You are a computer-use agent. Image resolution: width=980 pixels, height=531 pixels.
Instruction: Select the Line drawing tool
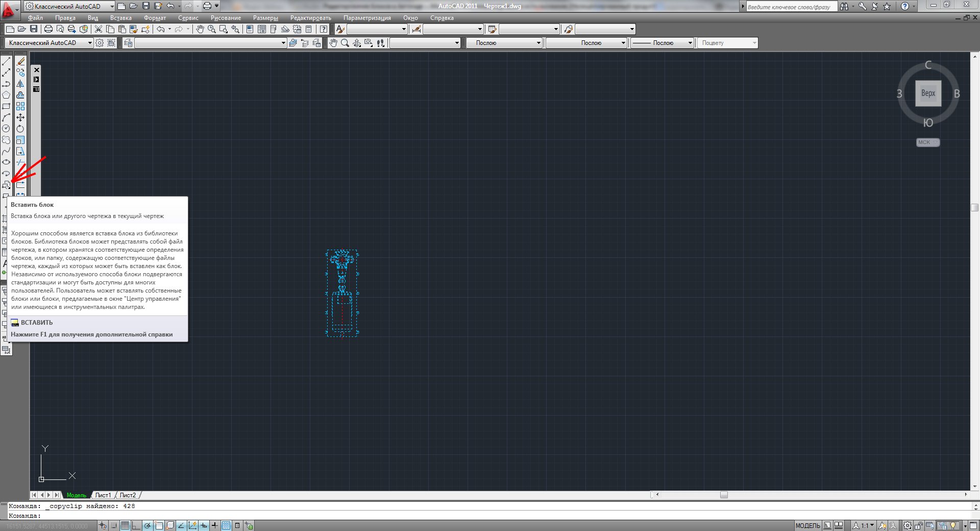pos(6,61)
